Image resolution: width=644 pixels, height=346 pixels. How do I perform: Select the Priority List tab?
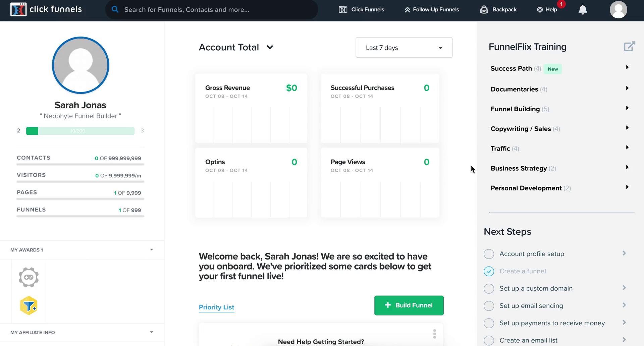coord(216,307)
